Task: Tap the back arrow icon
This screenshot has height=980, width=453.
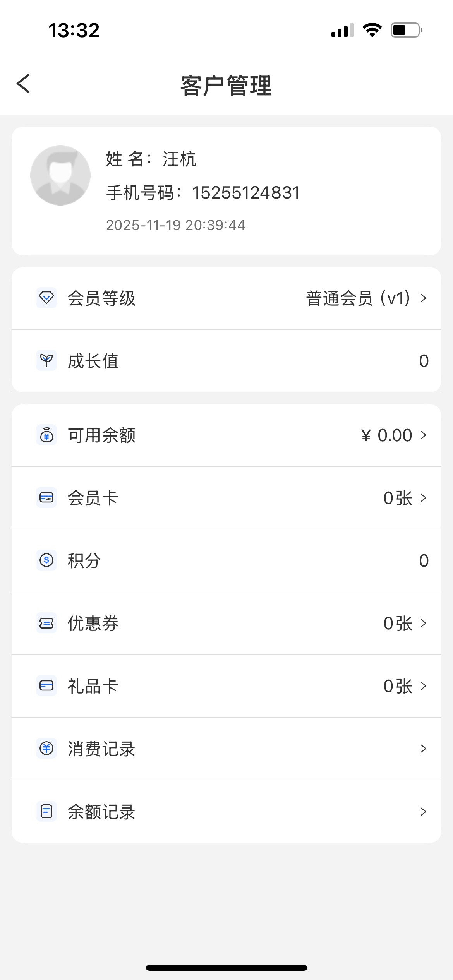Action: (x=23, y=84)
